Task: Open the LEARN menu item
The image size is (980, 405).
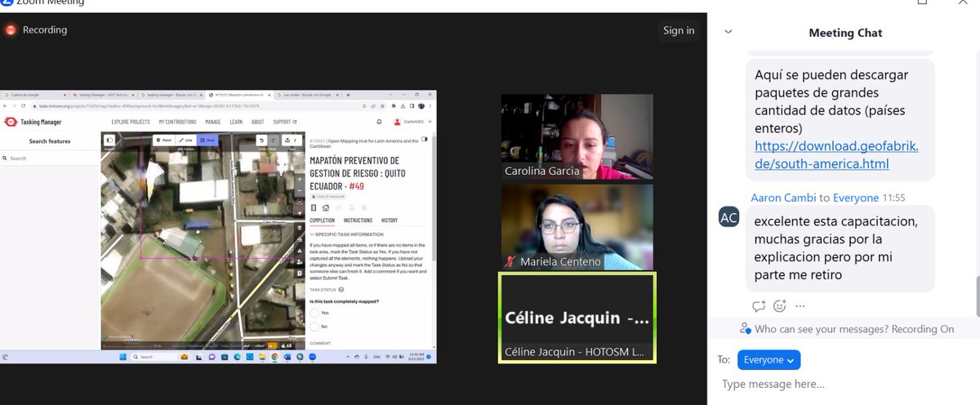Action: click(x=236, y=122)
